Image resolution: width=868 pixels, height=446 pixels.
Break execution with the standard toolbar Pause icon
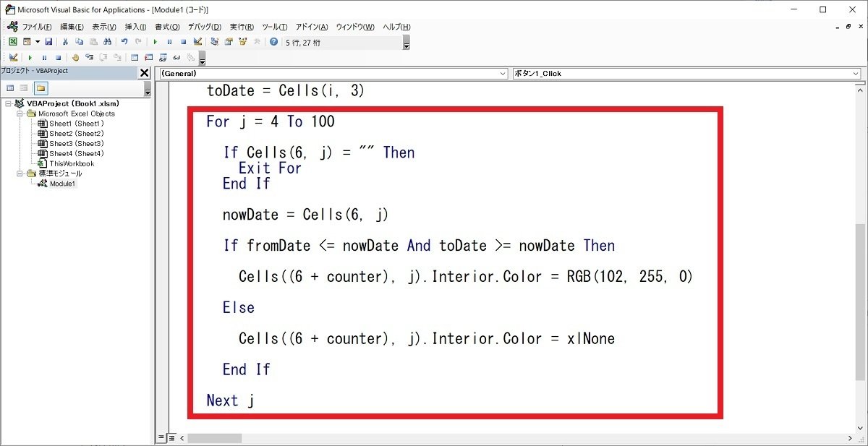coord(169,42)
